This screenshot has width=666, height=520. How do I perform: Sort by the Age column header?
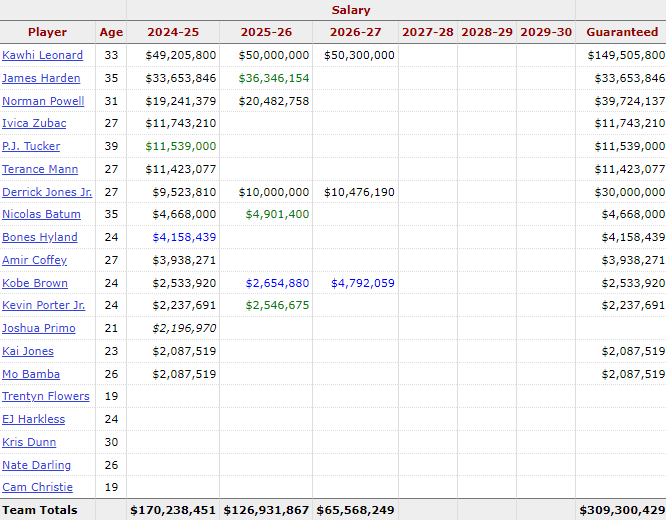point(111,32)
